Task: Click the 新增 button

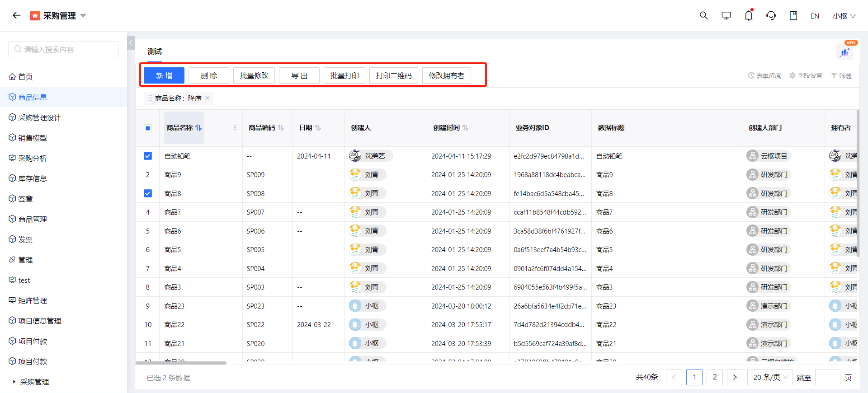Action: pyautogui.click(x=164, y=75)
